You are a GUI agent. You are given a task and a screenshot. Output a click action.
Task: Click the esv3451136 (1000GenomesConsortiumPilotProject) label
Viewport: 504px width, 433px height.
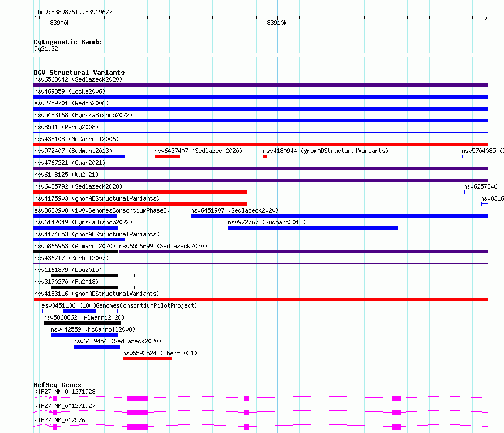[x=119, y=305]
